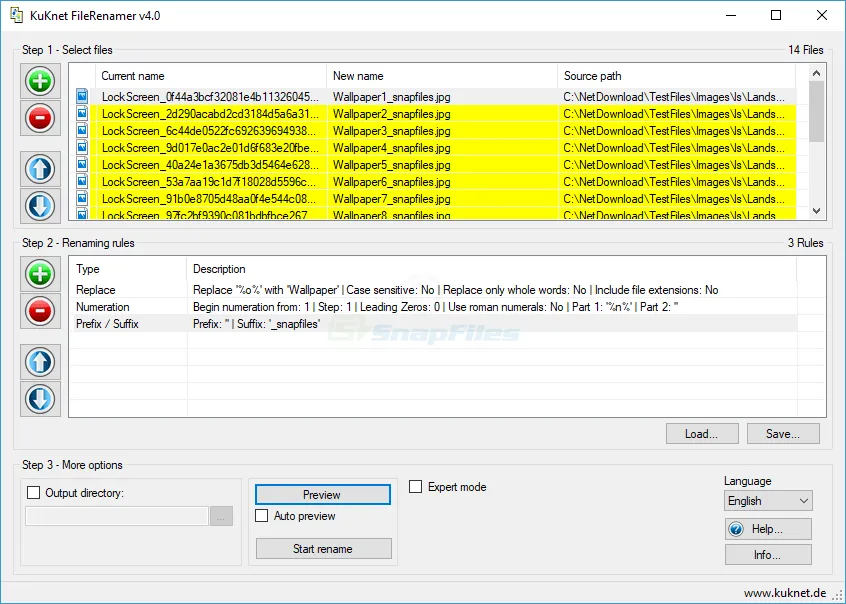Select file LockScreen_91b0e8705d48aa0f4e544c08...

210,199
